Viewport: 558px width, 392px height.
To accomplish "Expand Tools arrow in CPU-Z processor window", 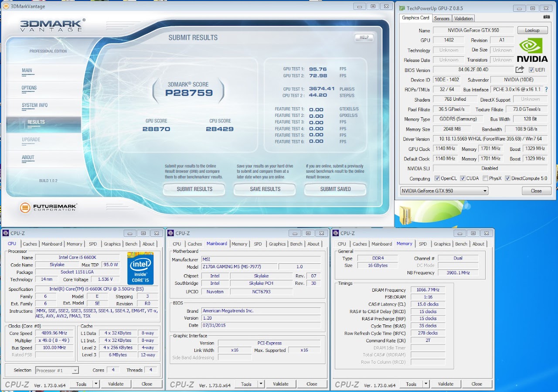I will [x=95, y=384].
